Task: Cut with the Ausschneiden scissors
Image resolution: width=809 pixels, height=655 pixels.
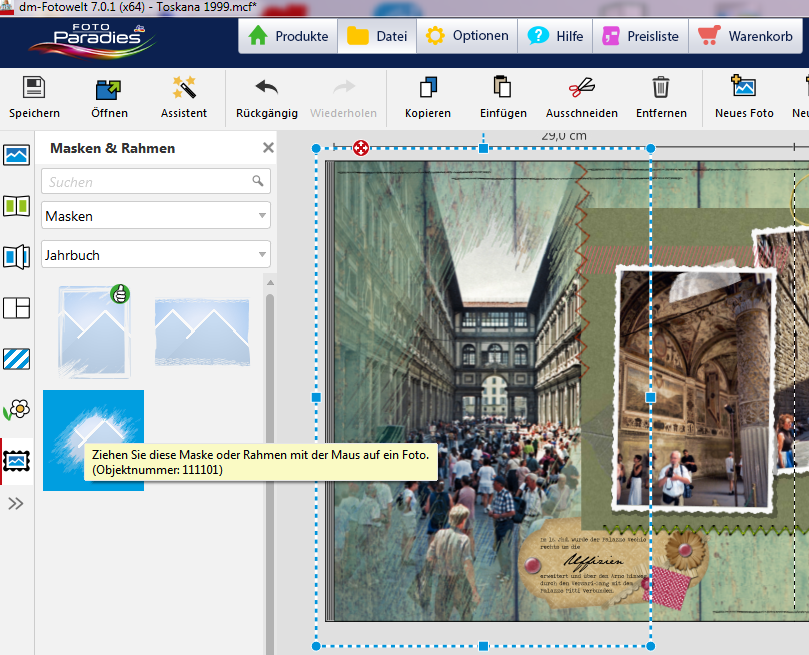Action: [581, 89]
